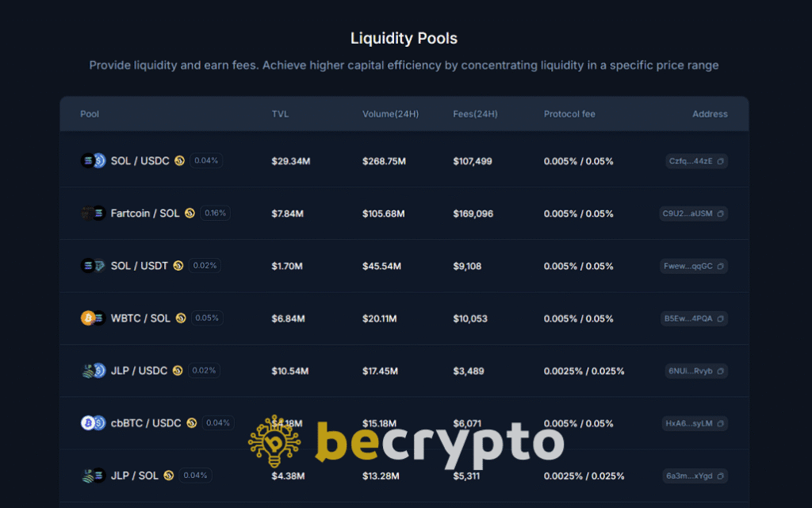
Task: Sort pools by the TVL column header
Action: tap(280, 114)
